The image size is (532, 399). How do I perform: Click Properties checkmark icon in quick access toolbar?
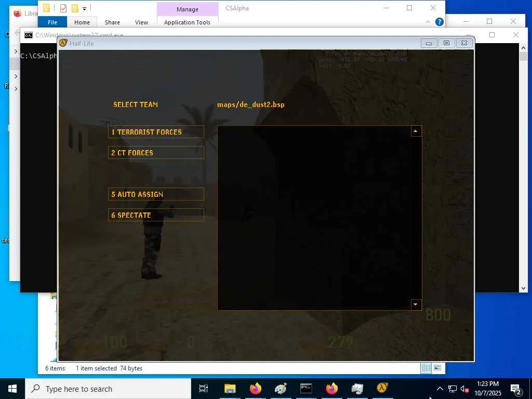63,8
